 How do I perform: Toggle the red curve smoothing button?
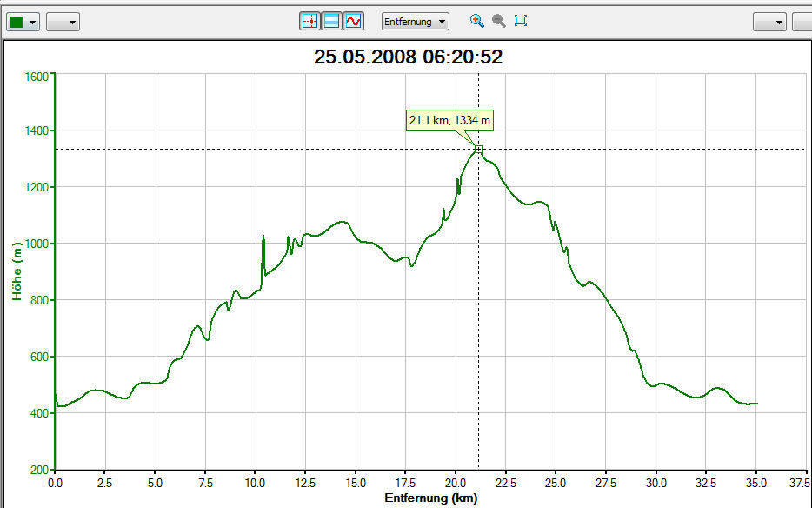353,21
